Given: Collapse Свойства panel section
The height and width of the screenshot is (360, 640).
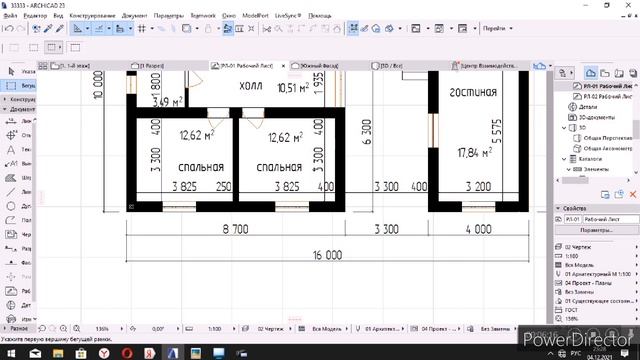Looking at the screenshot, I should [x=558, y=208].
